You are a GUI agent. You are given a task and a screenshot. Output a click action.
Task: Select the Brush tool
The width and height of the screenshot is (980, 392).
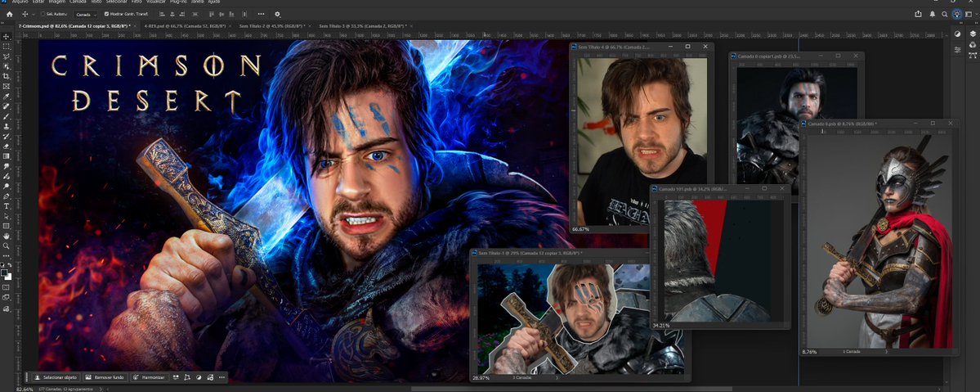coord(7,116)
